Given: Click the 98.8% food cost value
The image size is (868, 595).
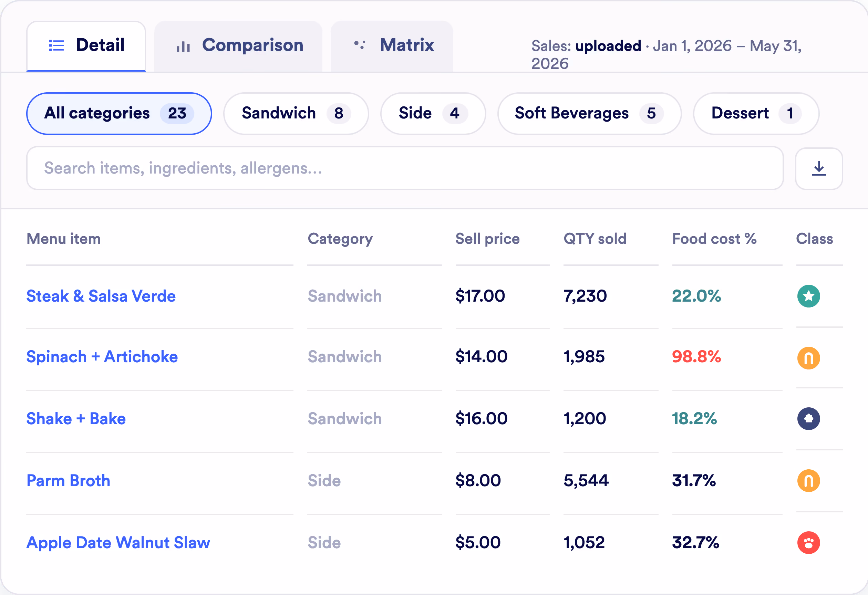Looking at the screenshot, I should point(696,356).
